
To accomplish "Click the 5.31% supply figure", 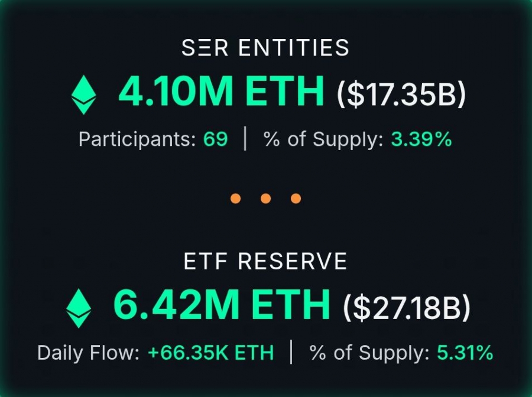I will coord(465,353).
